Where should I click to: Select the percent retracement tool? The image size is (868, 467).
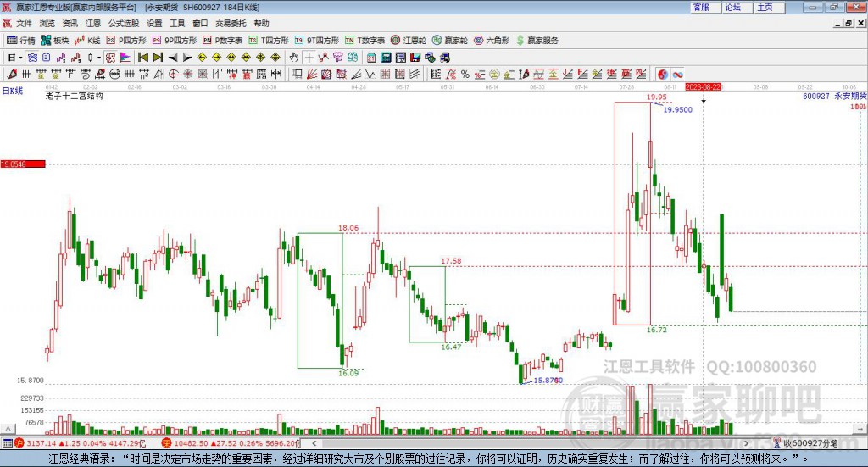point(465,74)
